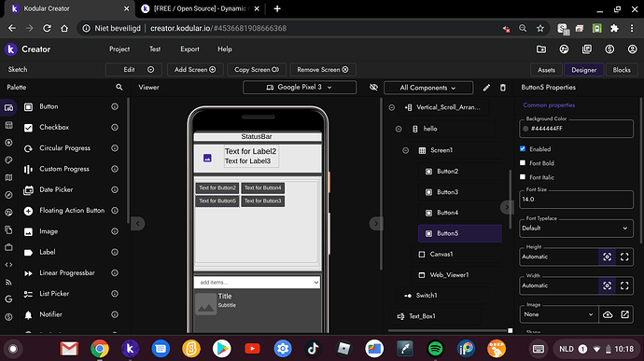Open the Google Pixel 3 device dropdown
The image size is (644, 361).
[x=300, y=88]
